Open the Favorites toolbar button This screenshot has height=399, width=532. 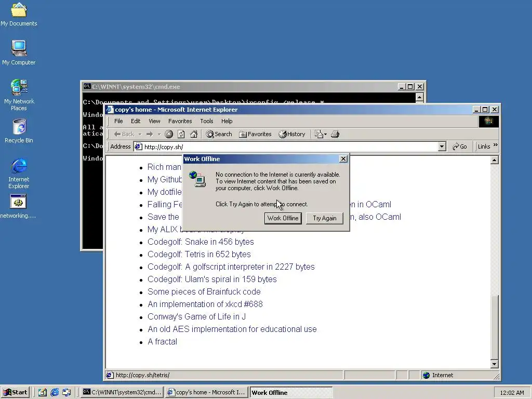point(255,134)
